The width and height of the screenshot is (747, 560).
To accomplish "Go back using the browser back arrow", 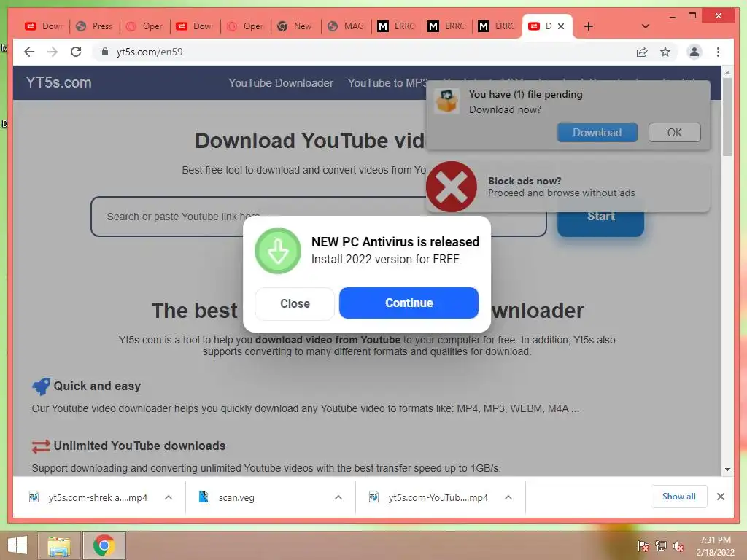I will 29,52.
